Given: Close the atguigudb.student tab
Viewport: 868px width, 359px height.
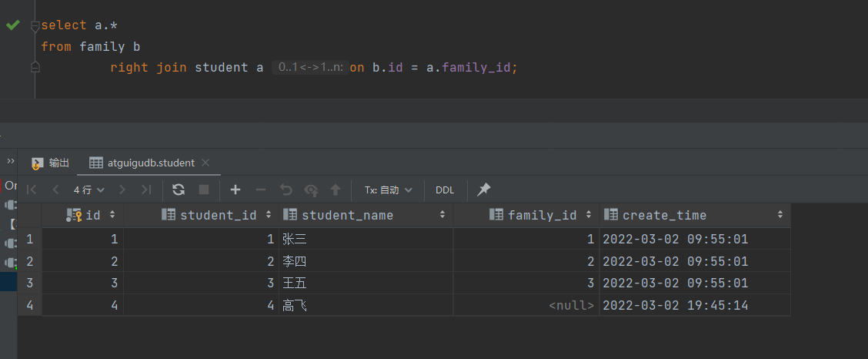Looking at the screenshot, I should pos(205,163).
